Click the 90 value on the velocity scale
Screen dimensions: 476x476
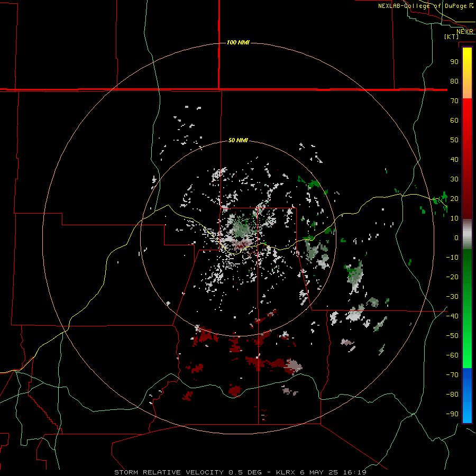[454, 62]
